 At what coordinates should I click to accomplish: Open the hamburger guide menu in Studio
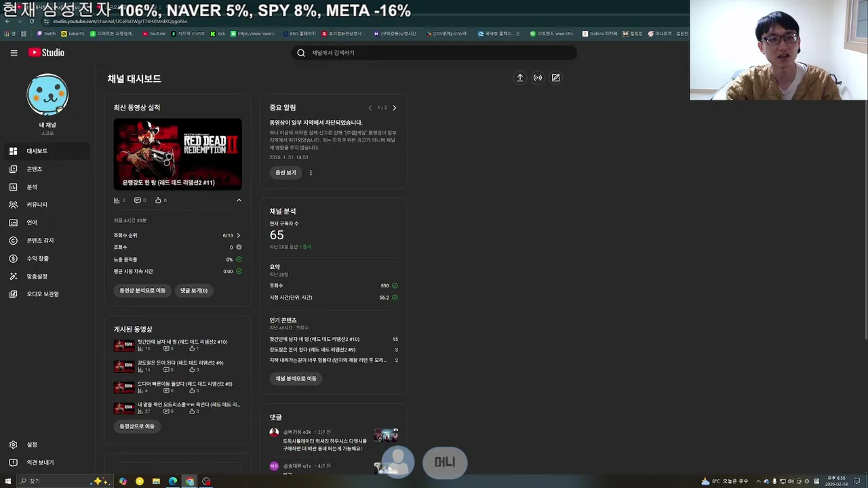pyautogui.click(x=14, y=53)
